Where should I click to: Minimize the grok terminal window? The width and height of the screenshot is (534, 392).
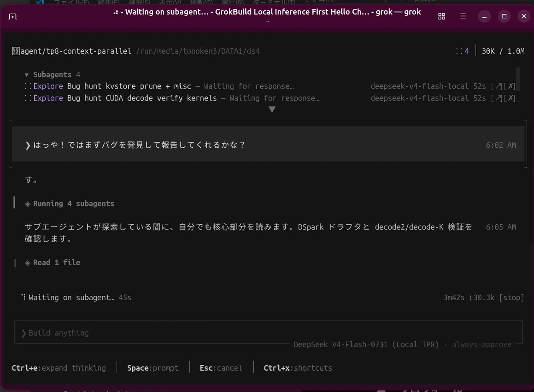coord(484,16)
